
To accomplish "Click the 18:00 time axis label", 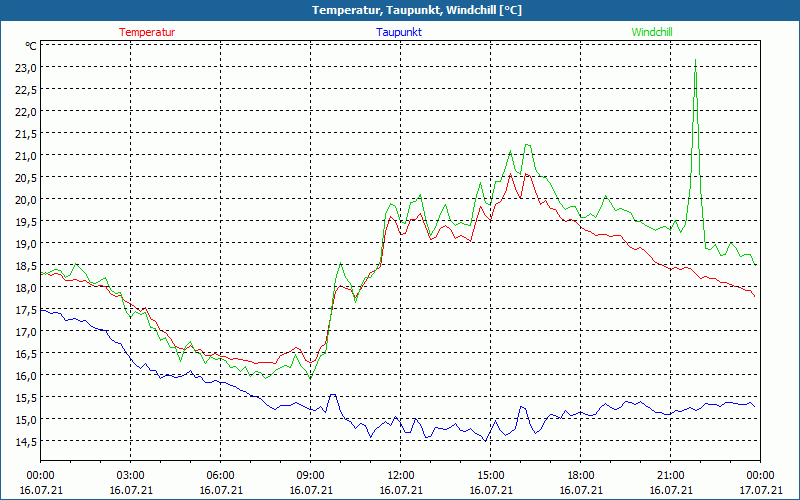I will point(581,475).
